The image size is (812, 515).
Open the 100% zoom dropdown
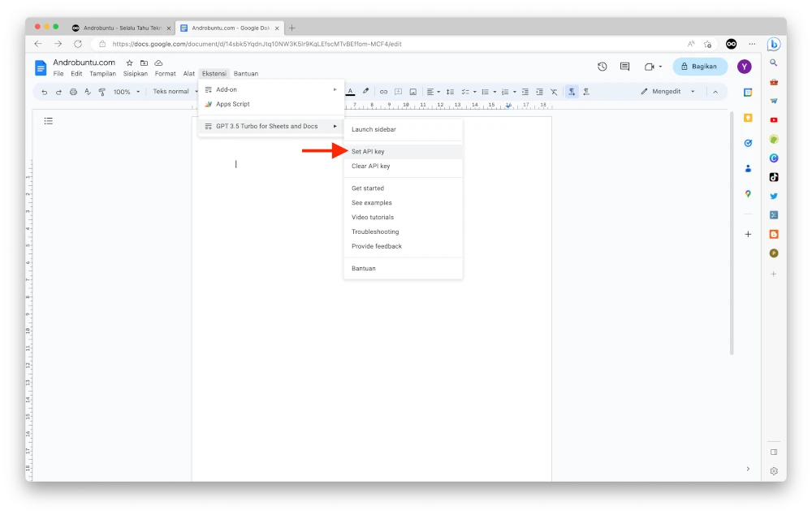click(x=127, y=91)
